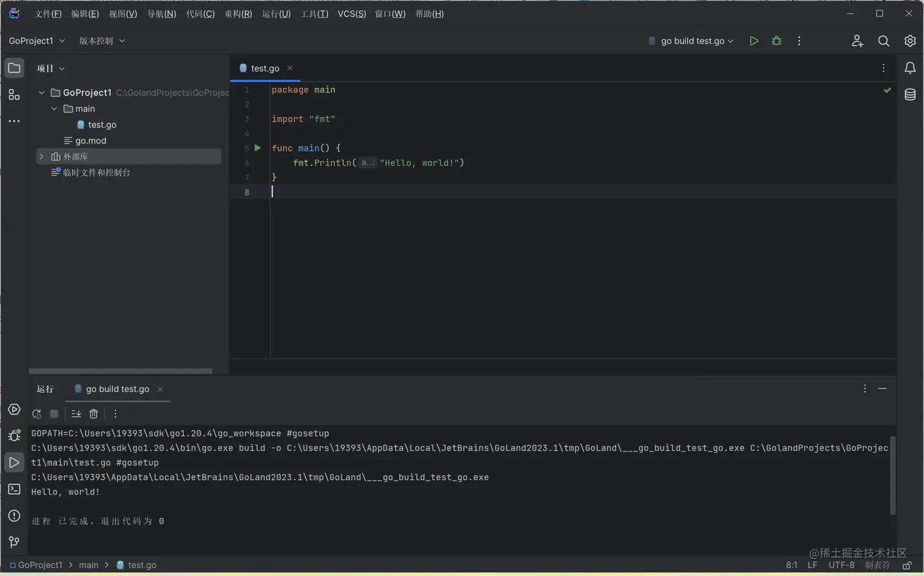Change LF line separator in status bar
The image size is (924, 576).
(x=812, y=565)
